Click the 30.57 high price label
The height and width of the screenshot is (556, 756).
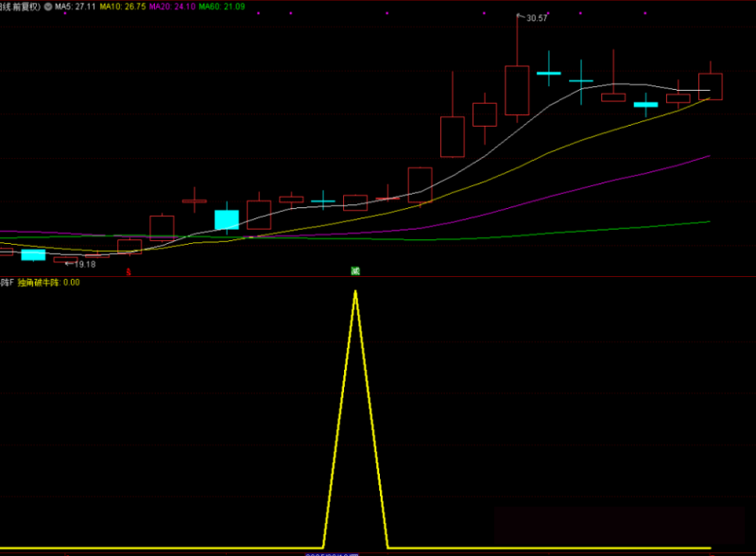pos(536,18)
